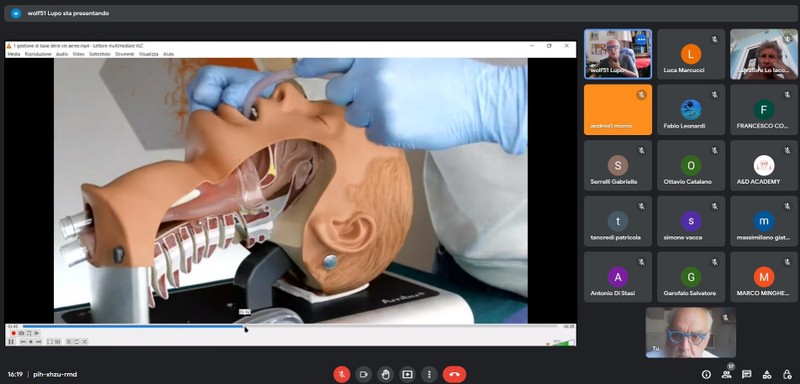This screenshot has height=384, width=800.
Task: Hang up with the red leave call button
Action: tap(455, 374)
